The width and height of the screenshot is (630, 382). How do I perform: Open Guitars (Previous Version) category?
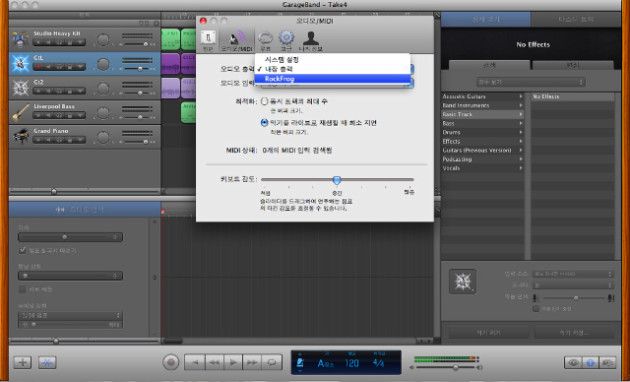[483, 150]
